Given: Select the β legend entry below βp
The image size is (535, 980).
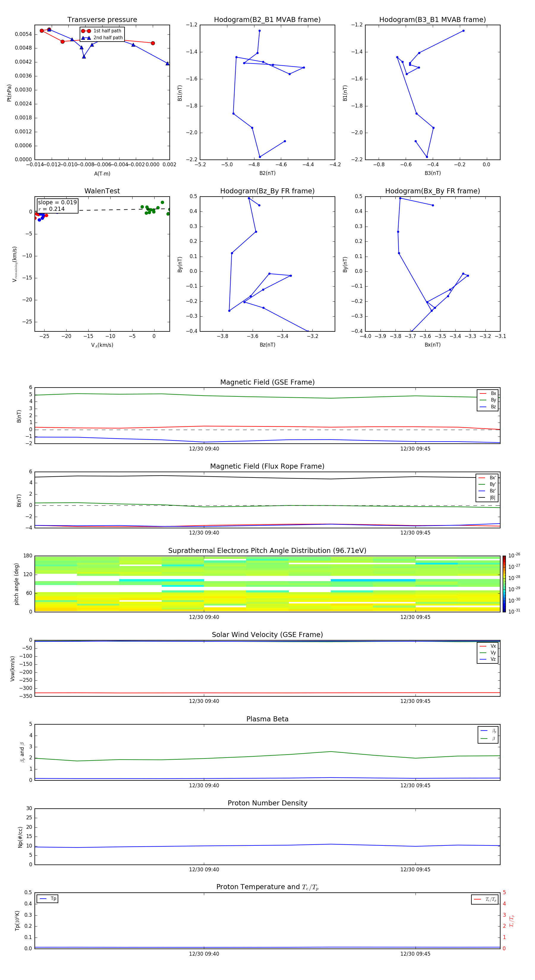Looking at the screenshot, I should pyautogui.click(x=488, y=739).
